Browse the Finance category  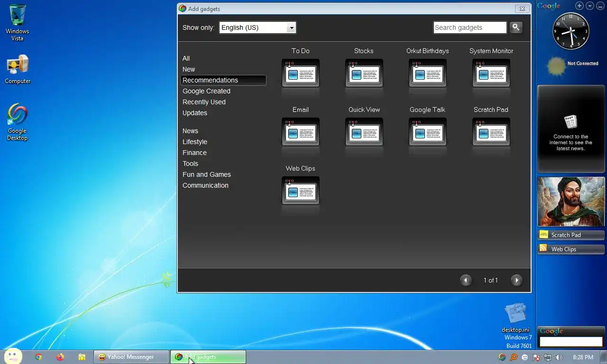(194, 153)
